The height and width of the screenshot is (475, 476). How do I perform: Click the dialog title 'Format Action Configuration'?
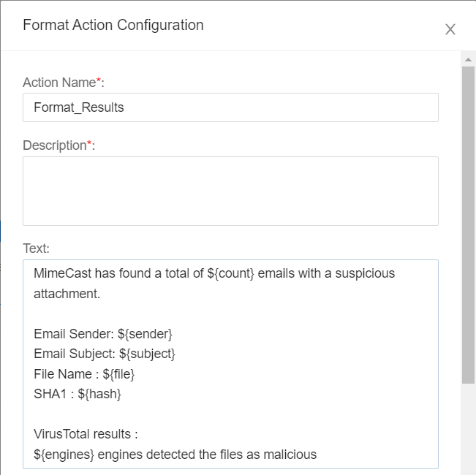[113, 26]
